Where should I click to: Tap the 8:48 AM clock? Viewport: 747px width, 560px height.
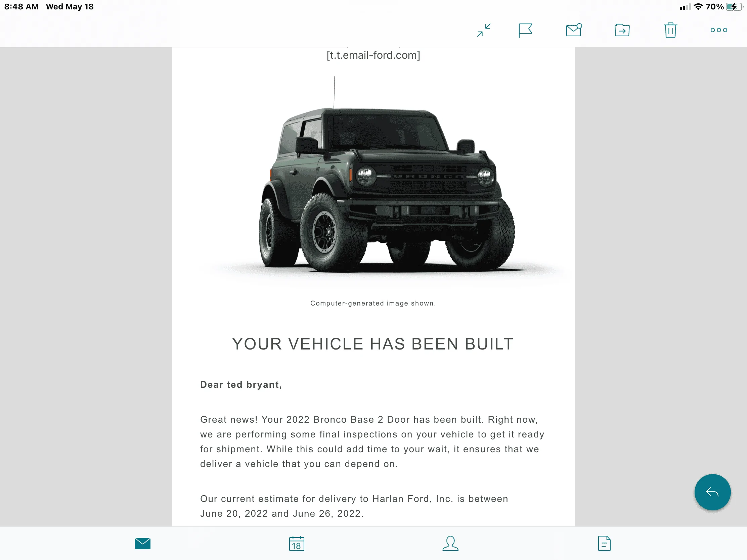coord(21,7)
